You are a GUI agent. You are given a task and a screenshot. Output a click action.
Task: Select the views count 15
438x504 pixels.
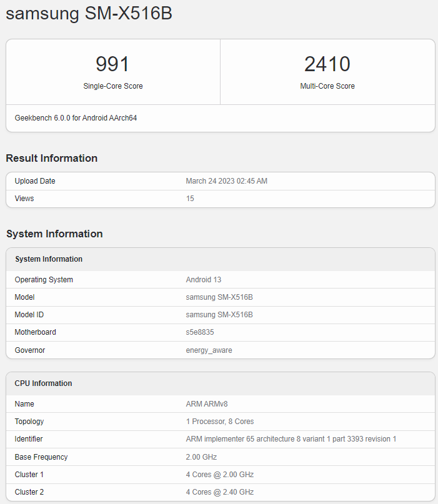[190, 199]
